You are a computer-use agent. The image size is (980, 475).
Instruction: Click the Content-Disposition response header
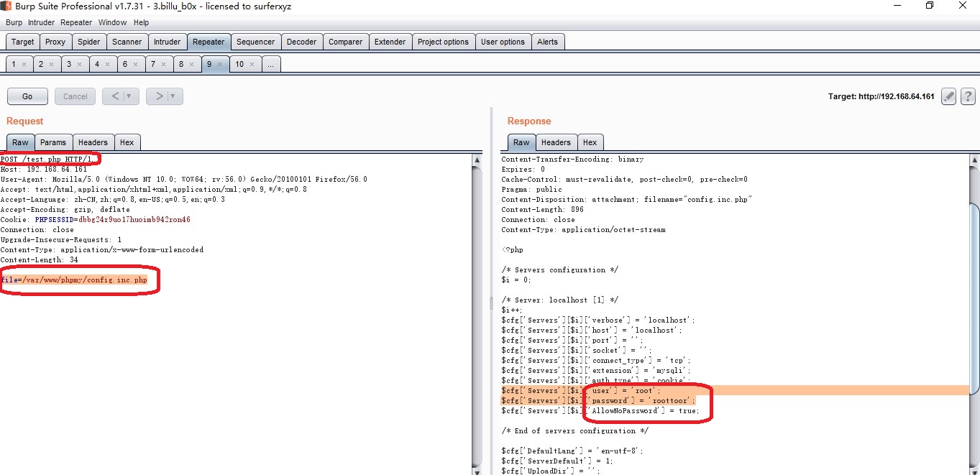(x=626, y=199)
